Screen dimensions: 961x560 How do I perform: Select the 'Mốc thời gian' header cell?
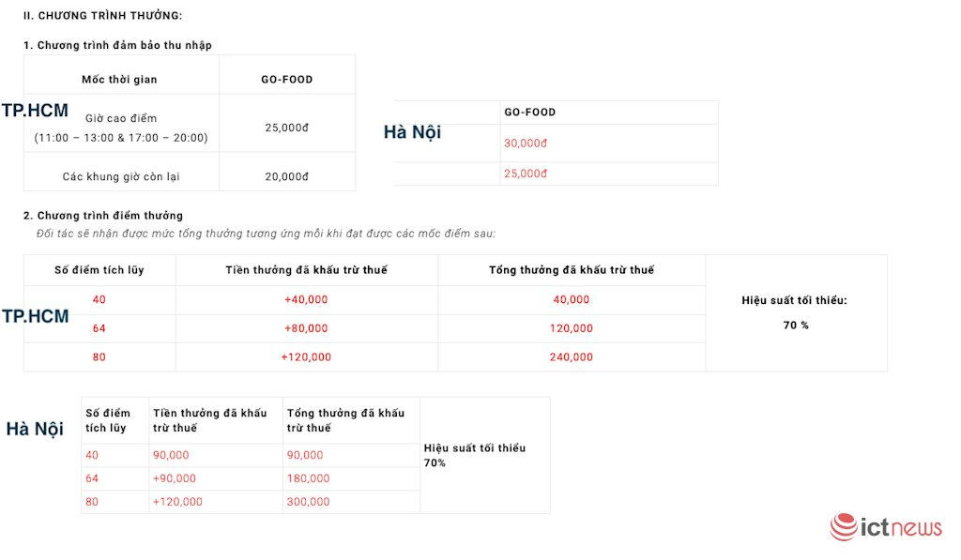click(119, 79)
